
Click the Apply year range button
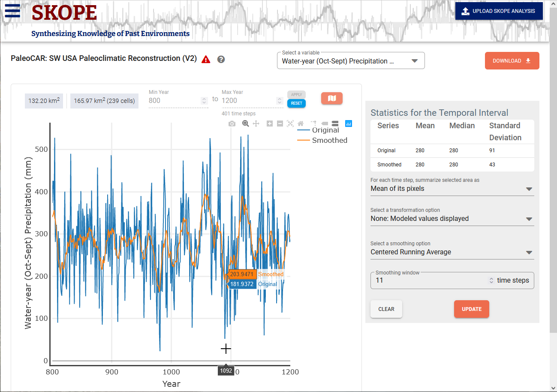tap(296, 94)
